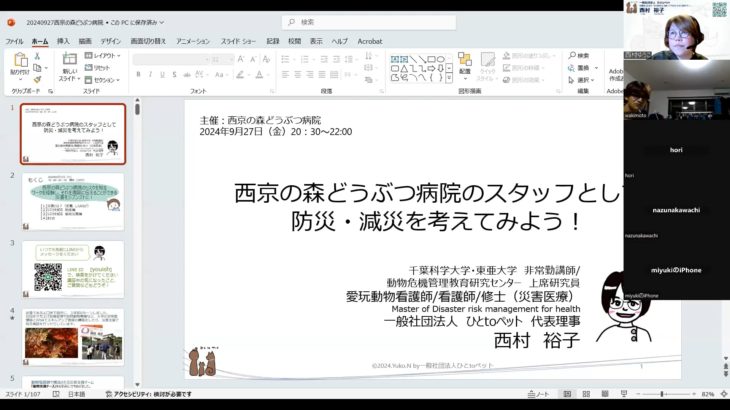This screenshot has height=410, width=730.
Task: Open the Acrobat tab
Action: pyautogui.click(x=370, y=41)
